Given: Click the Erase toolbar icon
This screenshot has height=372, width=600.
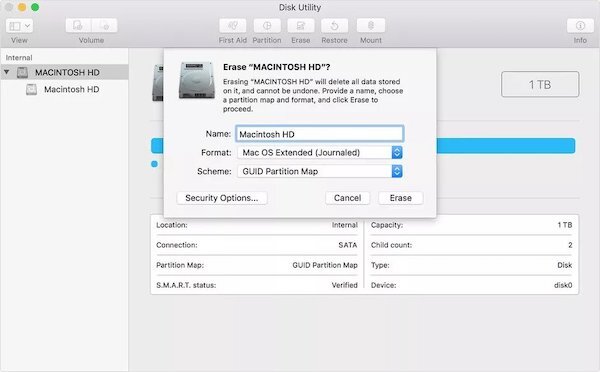Looking at the screenshot, I should [x=301, y=26].
